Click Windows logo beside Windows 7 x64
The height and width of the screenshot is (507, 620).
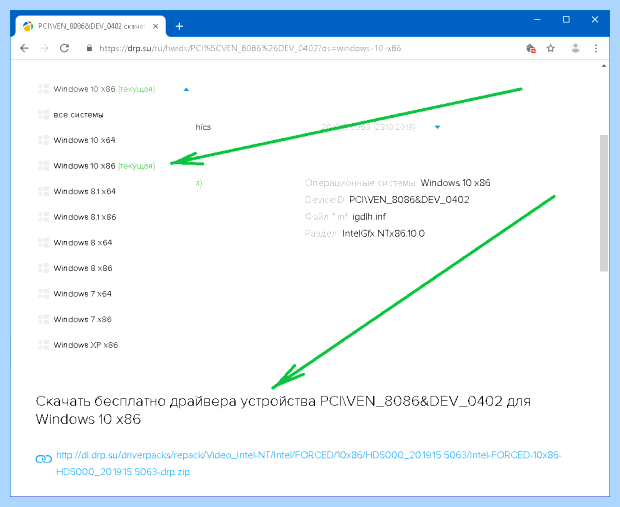(x=43, y=293)
